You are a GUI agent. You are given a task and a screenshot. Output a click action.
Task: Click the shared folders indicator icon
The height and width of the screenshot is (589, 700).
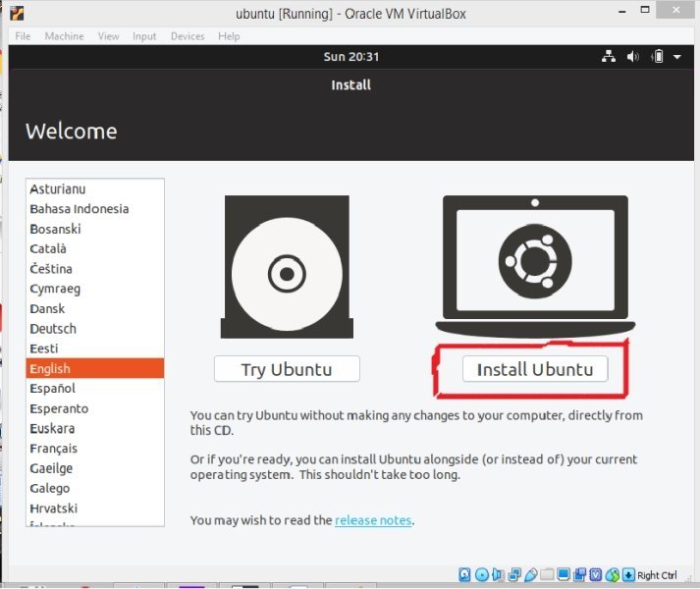tap(547, 574)
